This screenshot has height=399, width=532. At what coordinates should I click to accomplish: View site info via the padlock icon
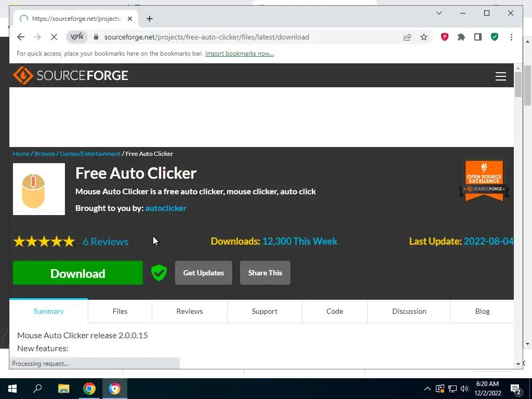coord(96,37)
